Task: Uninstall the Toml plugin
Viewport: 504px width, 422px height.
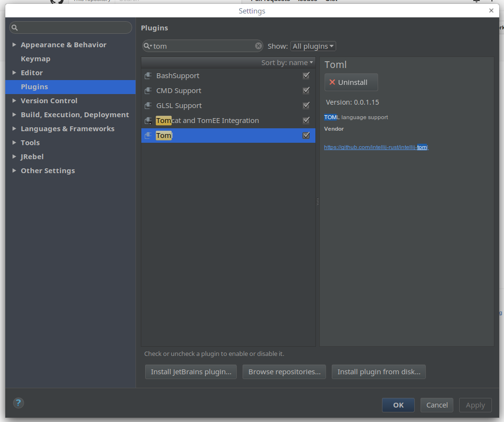Action: point(351,82)
